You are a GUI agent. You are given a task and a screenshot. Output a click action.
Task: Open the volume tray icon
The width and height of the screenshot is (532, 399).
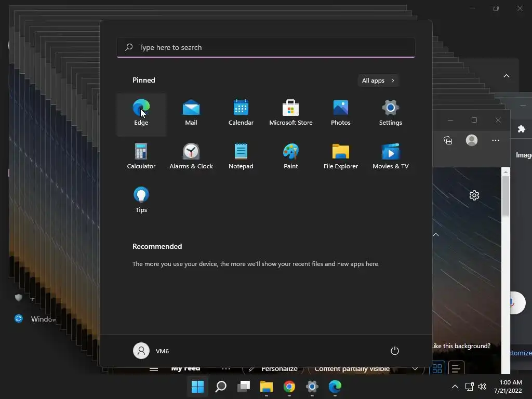point(482,387)
